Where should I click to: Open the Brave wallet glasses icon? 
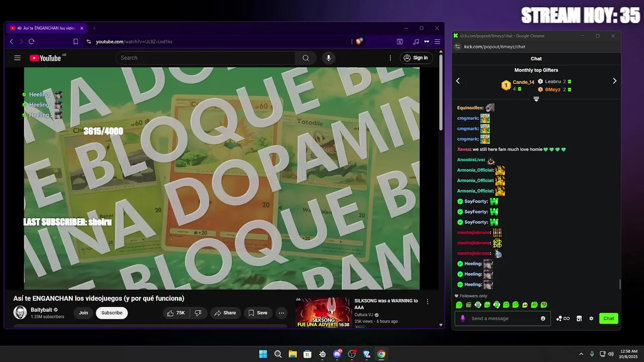pyautogui.click(x=427, y=42)
